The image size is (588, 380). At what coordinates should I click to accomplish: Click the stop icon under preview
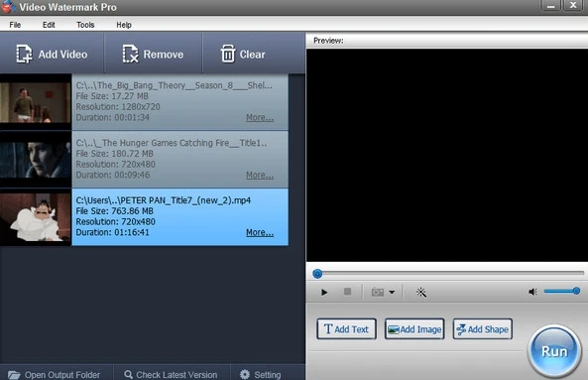tap(348, 292)
